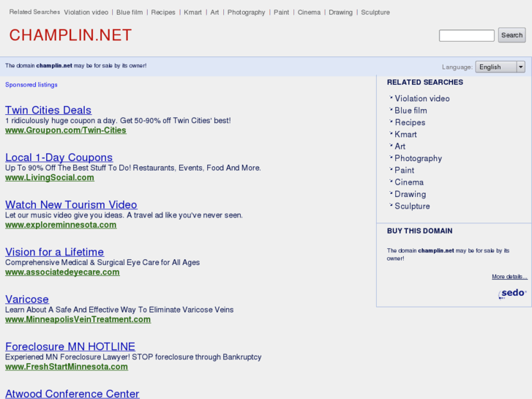Click the Experienced MN Foreclosure Lawyer description

pos(133,357)
